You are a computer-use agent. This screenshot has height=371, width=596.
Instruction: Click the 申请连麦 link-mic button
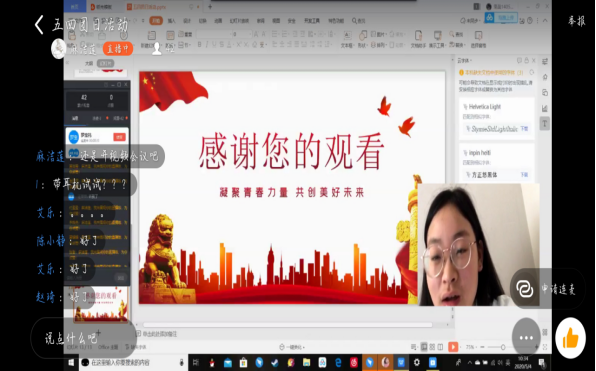tap(547, 289)
